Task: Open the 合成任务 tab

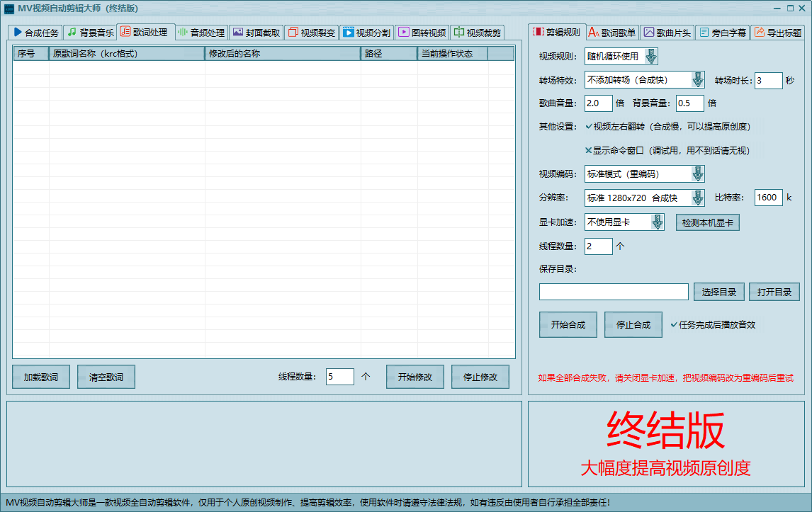Action: click(35, 33)
